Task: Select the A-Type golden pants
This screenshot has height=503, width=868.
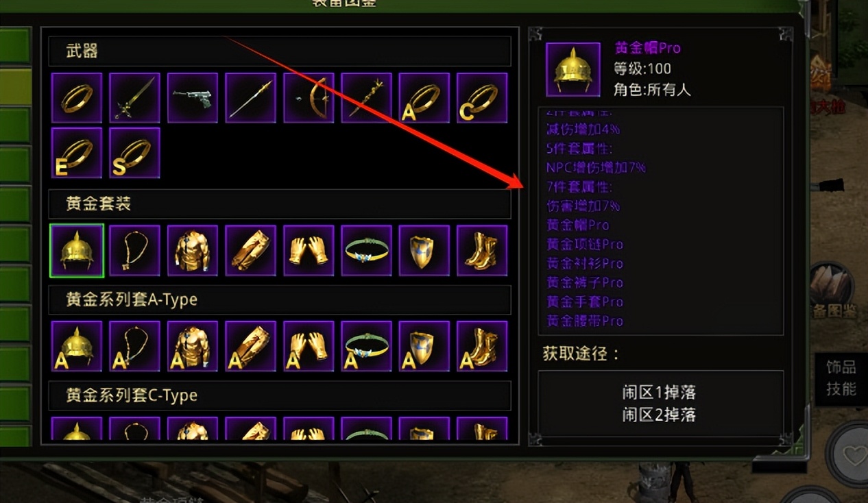Action: point(251,346)
